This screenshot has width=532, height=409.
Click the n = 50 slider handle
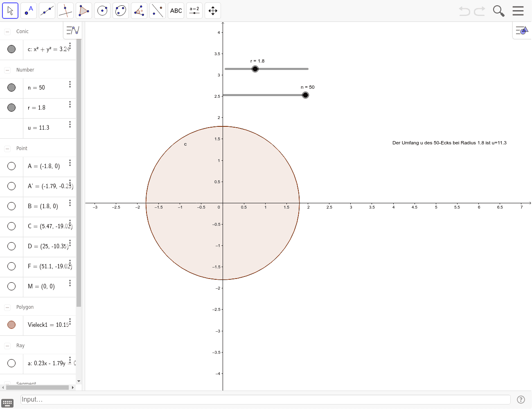tap(305, 95)
